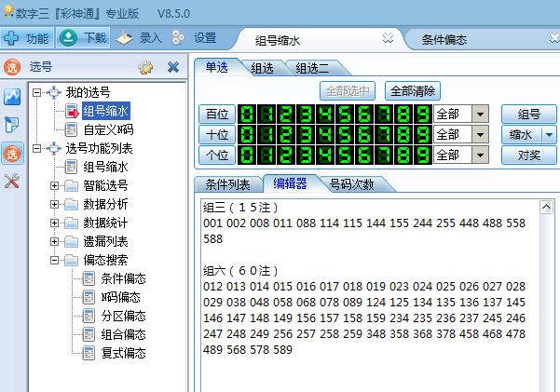Close the 选号 side panel with X
Viewport: 560px width, 392px height.
[172, 67]
